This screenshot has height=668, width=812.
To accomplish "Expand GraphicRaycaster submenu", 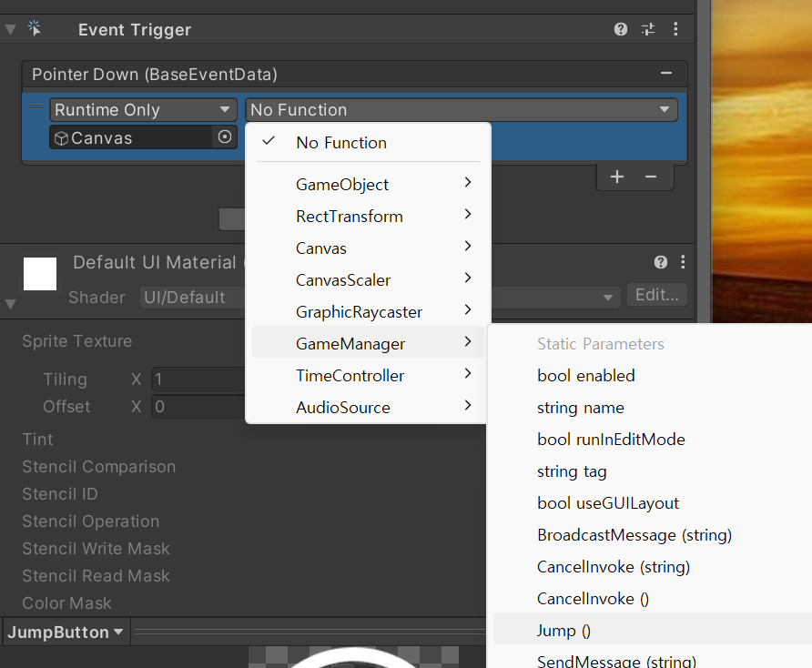I will pyautogui.click(x=368, y=312).
